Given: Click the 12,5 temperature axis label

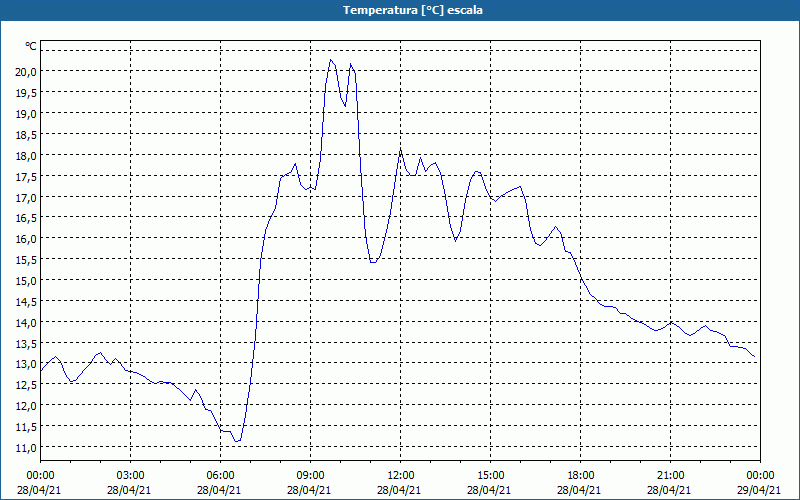Looking at the screenshot, I should [26, 385].
